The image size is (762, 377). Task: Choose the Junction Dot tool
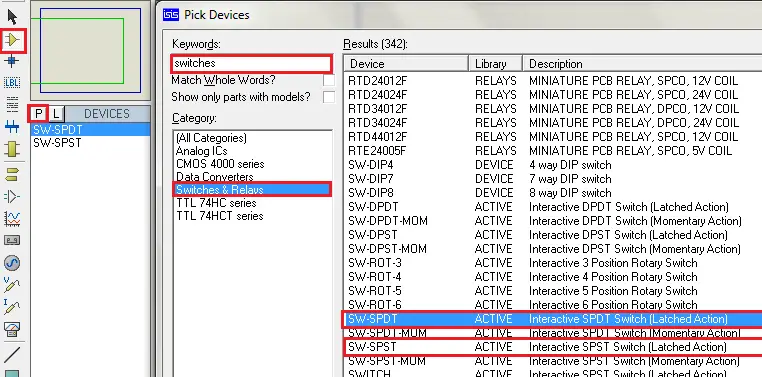pos(12,61)
